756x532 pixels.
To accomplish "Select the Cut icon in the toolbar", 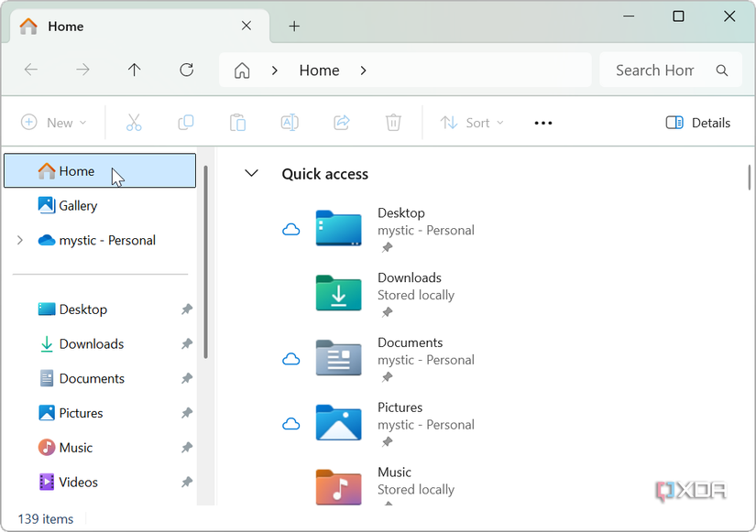I will click(x=134, y=122).
